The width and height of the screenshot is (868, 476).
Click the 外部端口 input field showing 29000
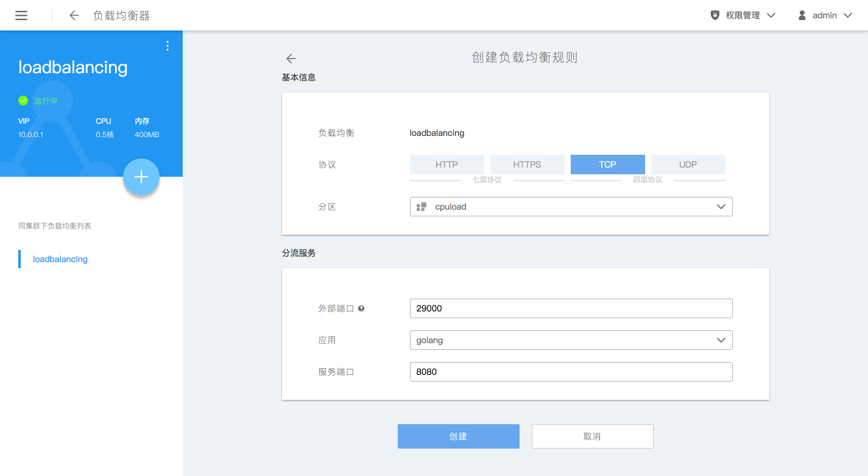click(x=571, y=308)
